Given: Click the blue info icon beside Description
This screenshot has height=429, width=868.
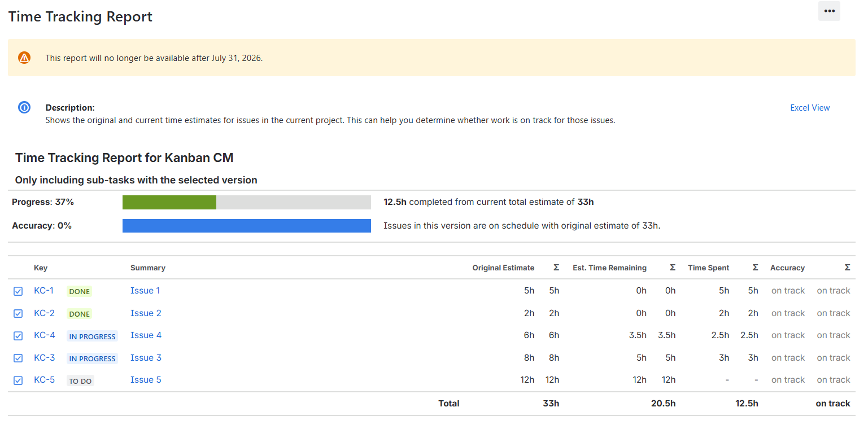Looking at the screenshot, I should click(x=24, y=107).
